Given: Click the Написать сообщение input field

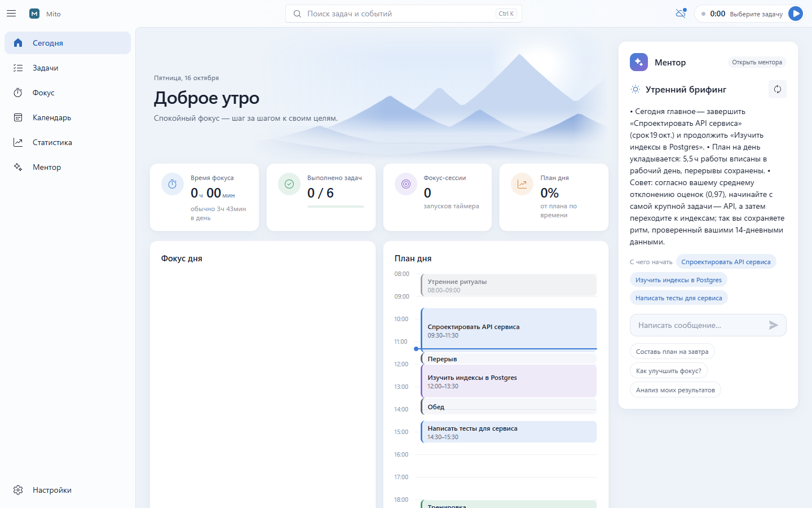Looking at the screenshot, I should 708,325.
